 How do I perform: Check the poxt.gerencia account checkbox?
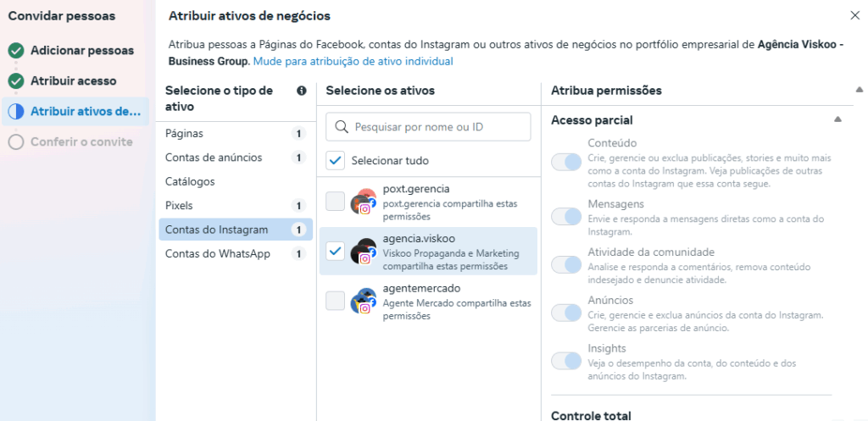tap(335, 202)
